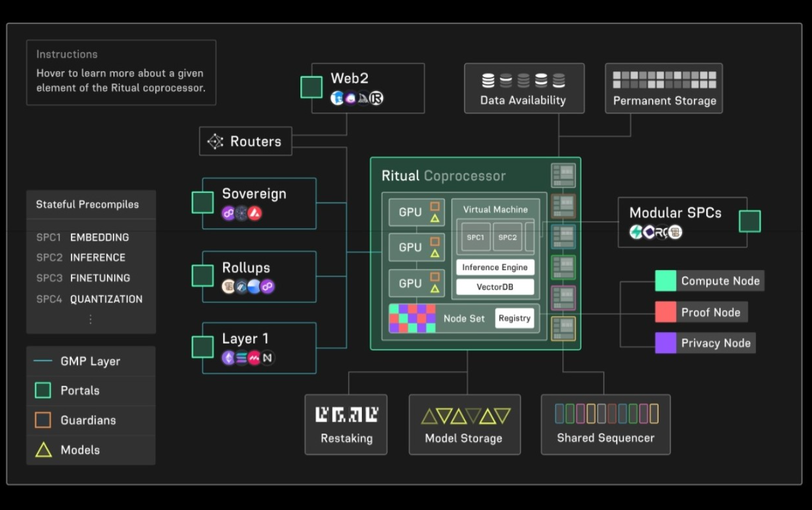
Task: Click the green-bordered node icon in Ritual Coprocessor
Action: pos(564,267)
